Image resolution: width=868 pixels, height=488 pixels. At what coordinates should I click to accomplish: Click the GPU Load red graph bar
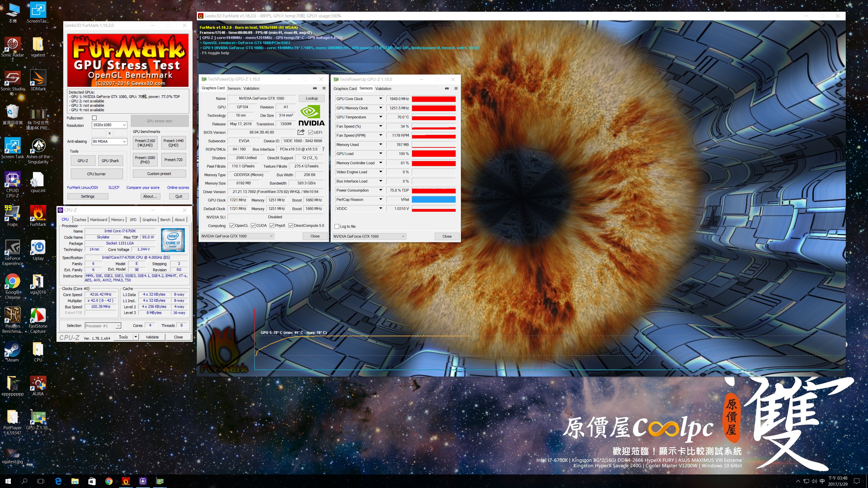coord(434,154)
